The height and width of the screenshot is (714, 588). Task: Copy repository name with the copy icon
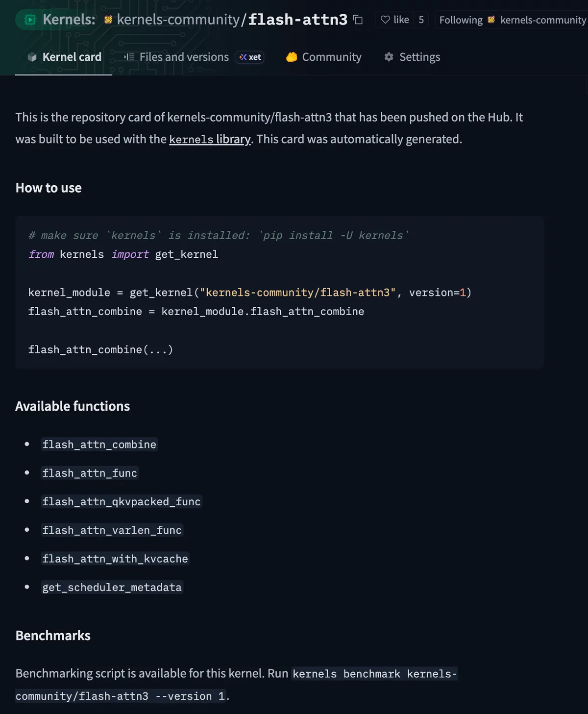358,20
